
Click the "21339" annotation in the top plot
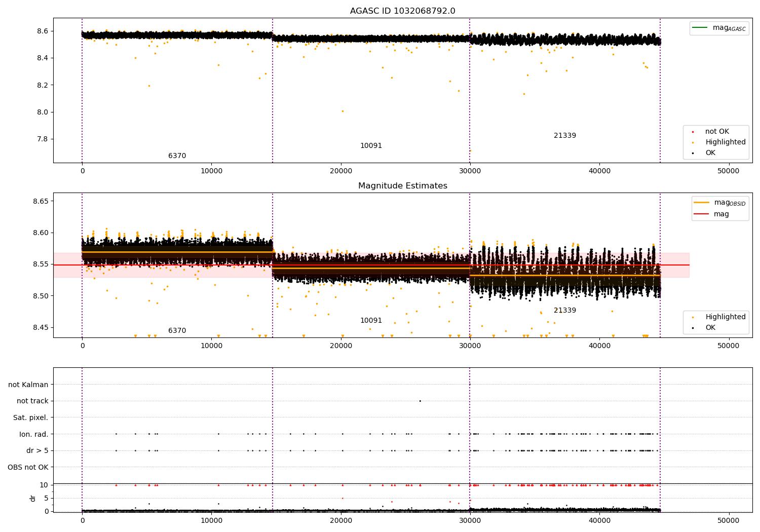pos(564,136)
